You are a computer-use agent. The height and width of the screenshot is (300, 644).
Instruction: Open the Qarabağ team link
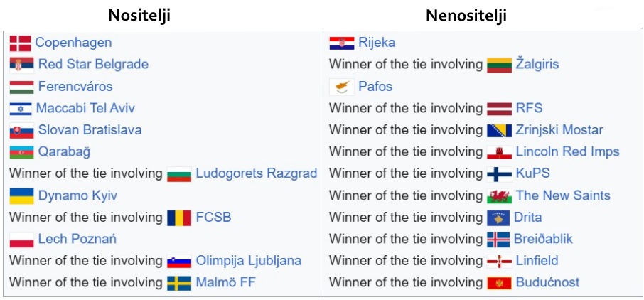click(x=64, y=151)
